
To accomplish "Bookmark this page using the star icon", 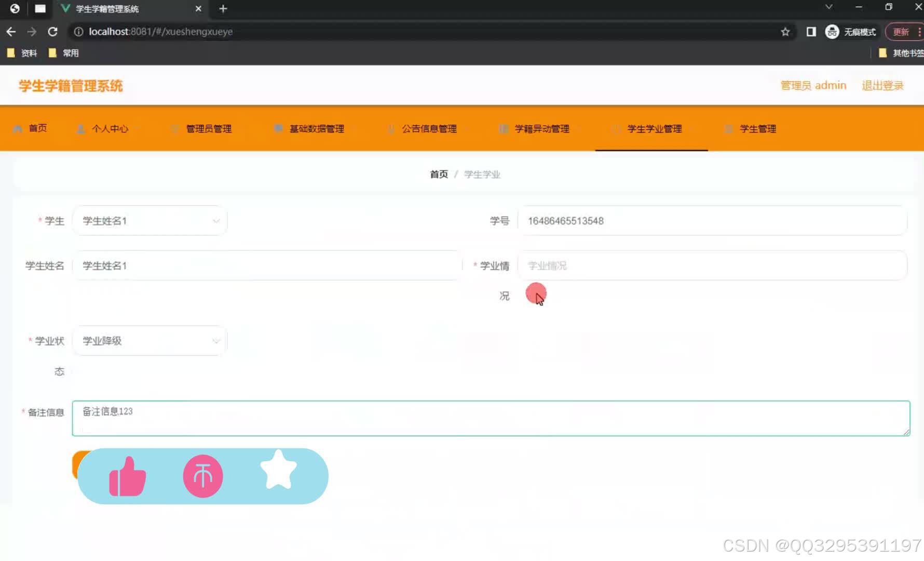I will point(785,32).
